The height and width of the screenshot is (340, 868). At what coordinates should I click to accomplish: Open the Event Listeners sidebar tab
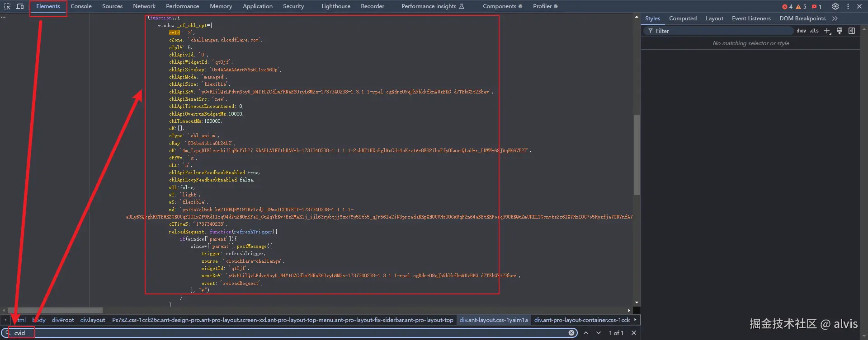pos(751,19)
